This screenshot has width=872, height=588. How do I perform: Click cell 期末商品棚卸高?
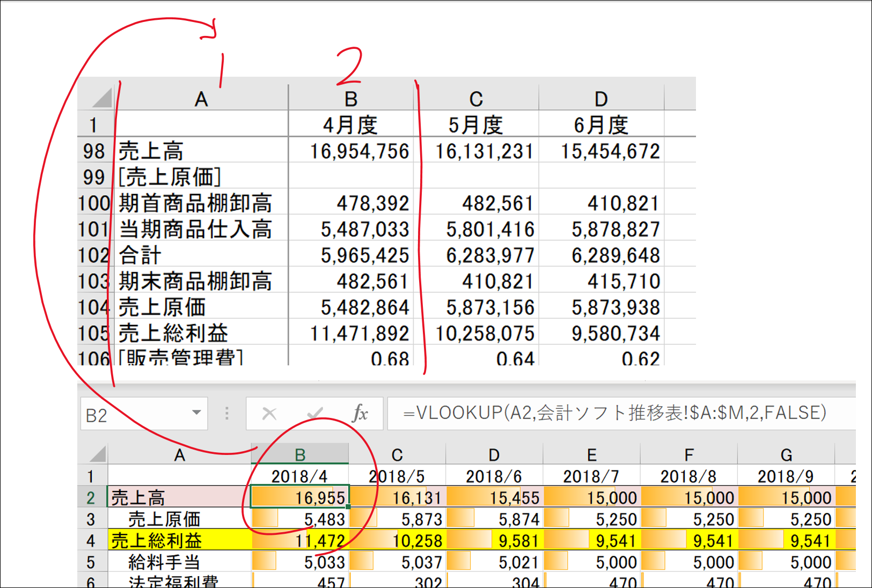pos(201,281)
